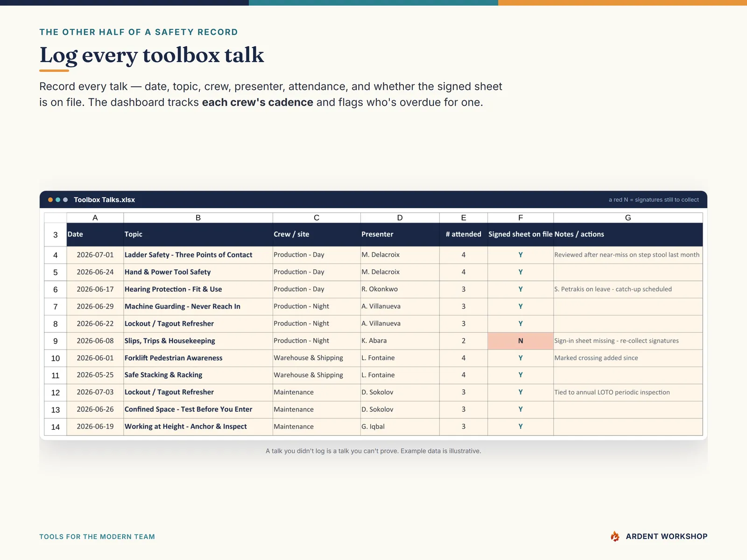Select 'Confined Space - Test Before You Enter' cell
The image size is (747, 560).
tap(198, 409)
